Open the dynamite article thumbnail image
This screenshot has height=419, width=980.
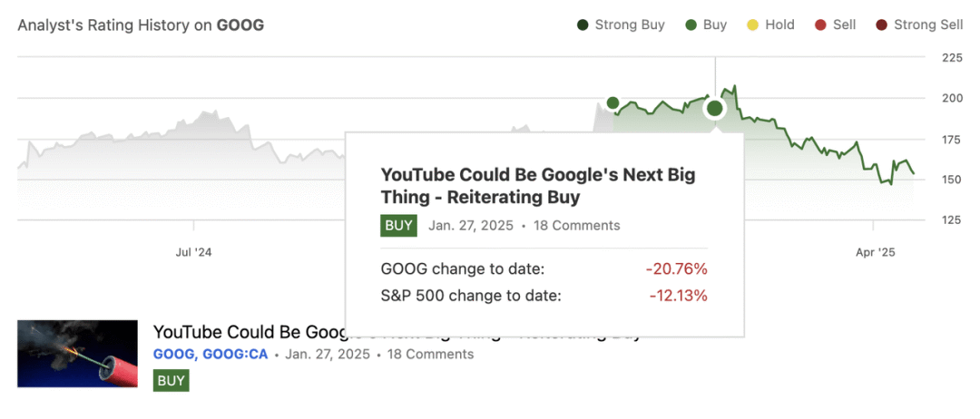tap(77, 354)
